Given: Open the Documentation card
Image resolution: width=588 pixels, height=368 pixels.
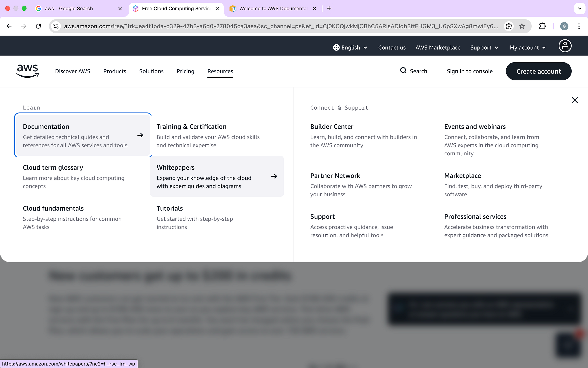Looking at the screenshot, I should click(x=83, y=135).
